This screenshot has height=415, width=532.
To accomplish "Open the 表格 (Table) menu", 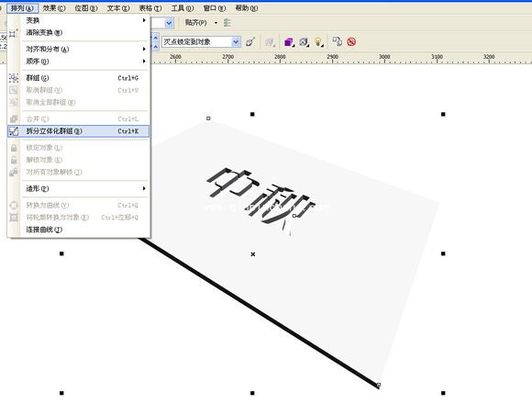I will [x=150, y=8].
